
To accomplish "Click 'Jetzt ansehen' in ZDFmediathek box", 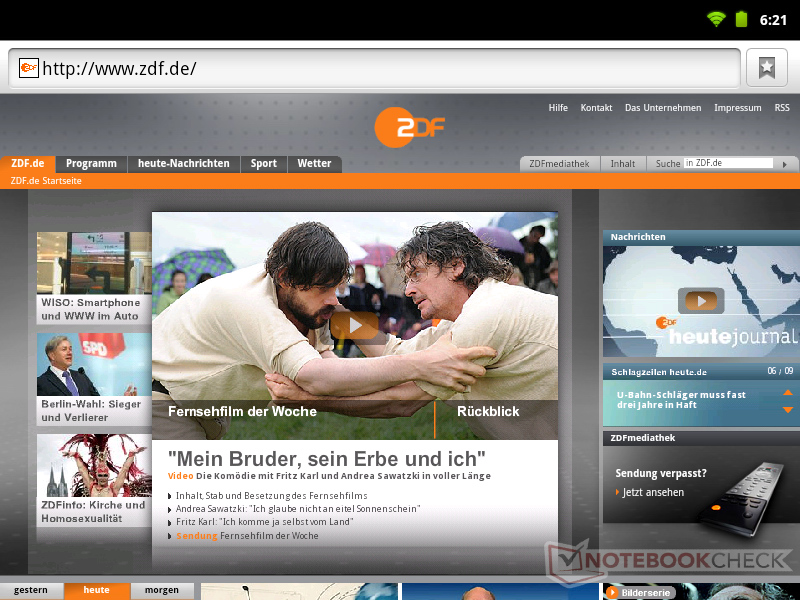I will click(x=653, y=492).
